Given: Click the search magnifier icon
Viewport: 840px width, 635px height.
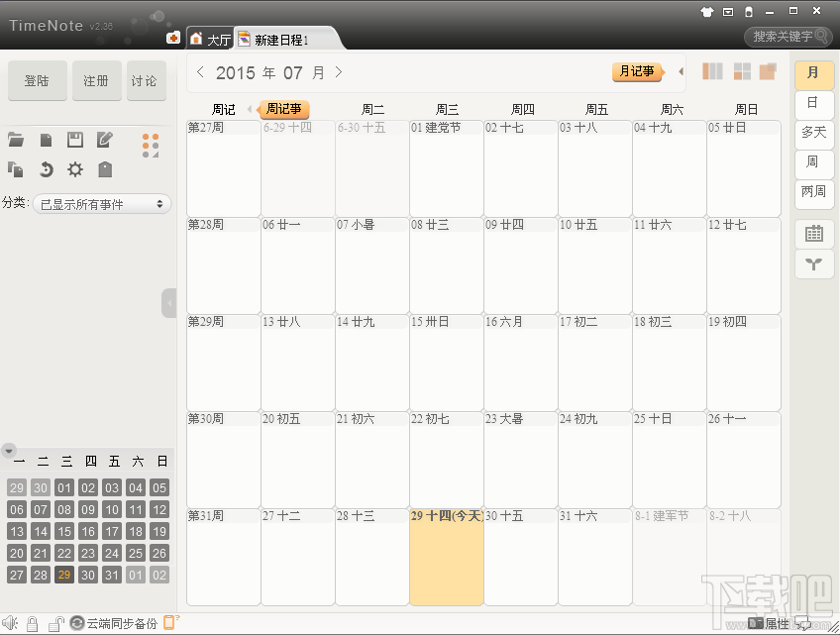Looking at the screenshot, I should pos(821,37).
